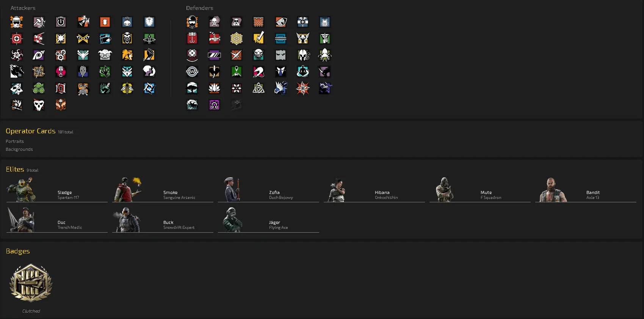644x319 pixels.
Task: Select the Blitz flash operator icon
Action: pos(61,39)
